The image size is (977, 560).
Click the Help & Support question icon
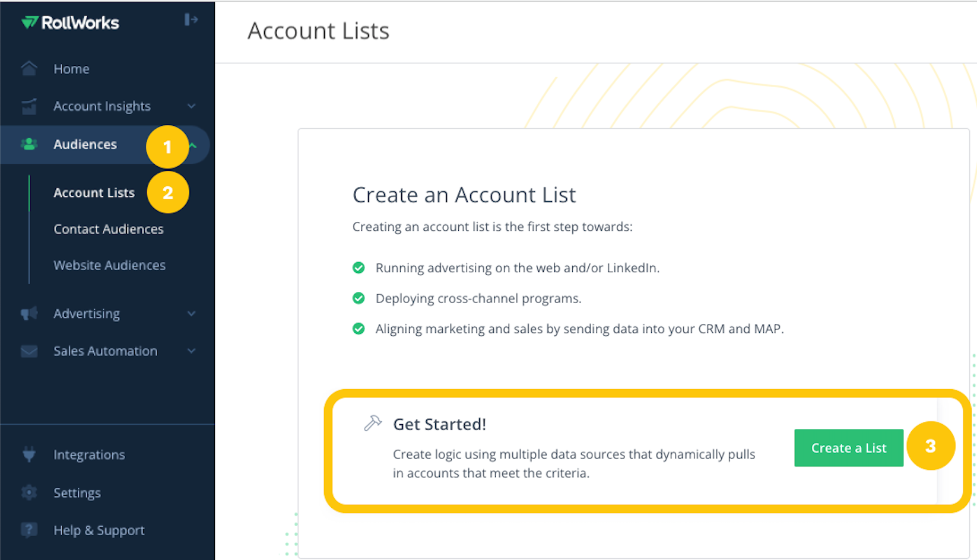28,530
